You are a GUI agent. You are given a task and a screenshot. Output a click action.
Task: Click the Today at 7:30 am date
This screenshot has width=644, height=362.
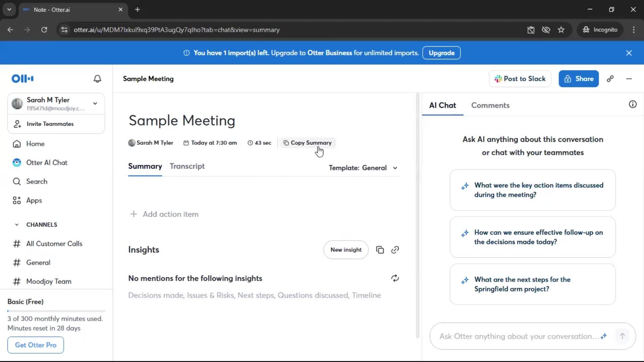click(210, 143)
